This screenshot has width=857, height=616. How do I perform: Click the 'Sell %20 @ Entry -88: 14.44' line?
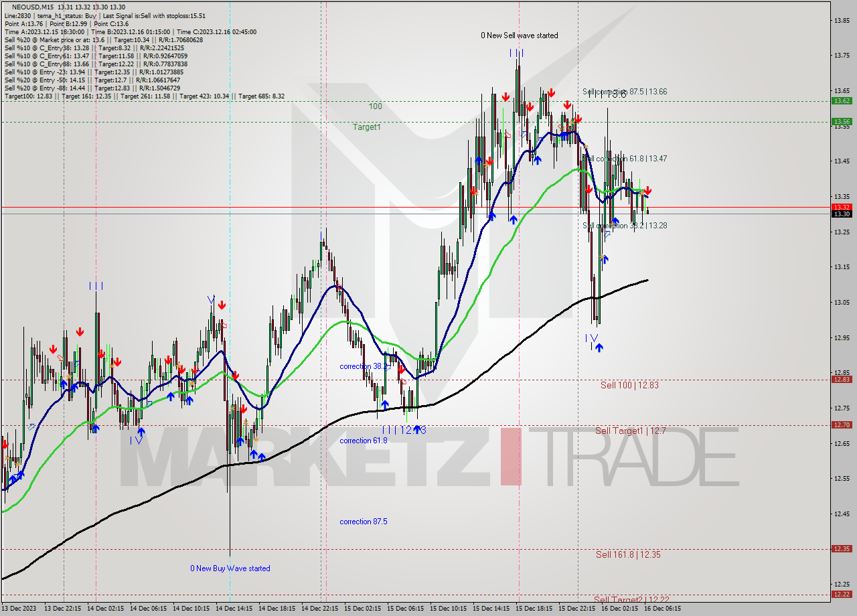click(92, 88)
